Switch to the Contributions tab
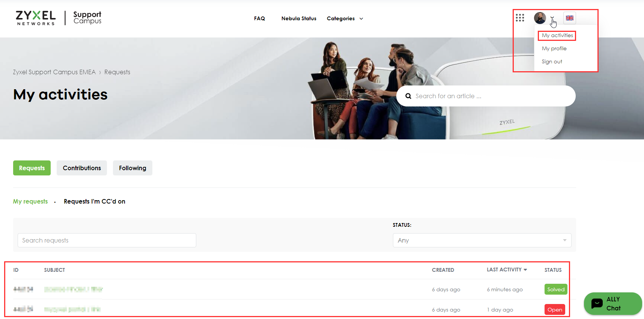Screen dimensions: 644x319 click(82, 168)
